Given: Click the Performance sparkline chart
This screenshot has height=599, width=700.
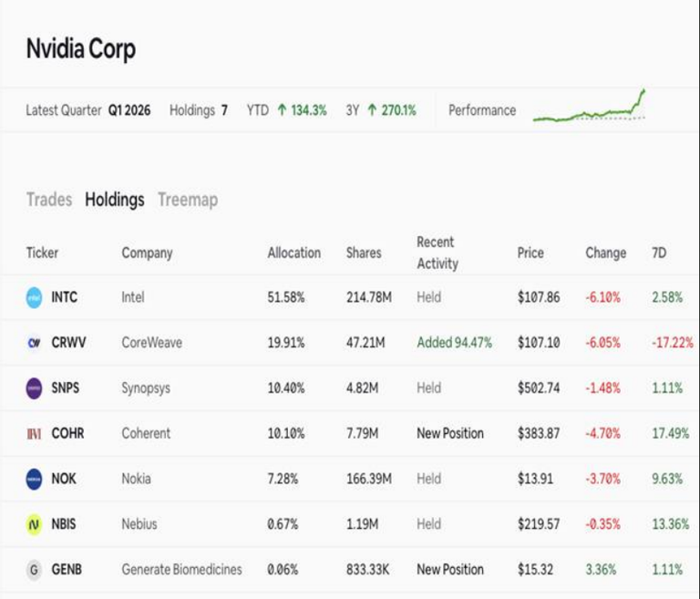Looking at the screenshot, I should pyautogui.click(x=590, y=107).
